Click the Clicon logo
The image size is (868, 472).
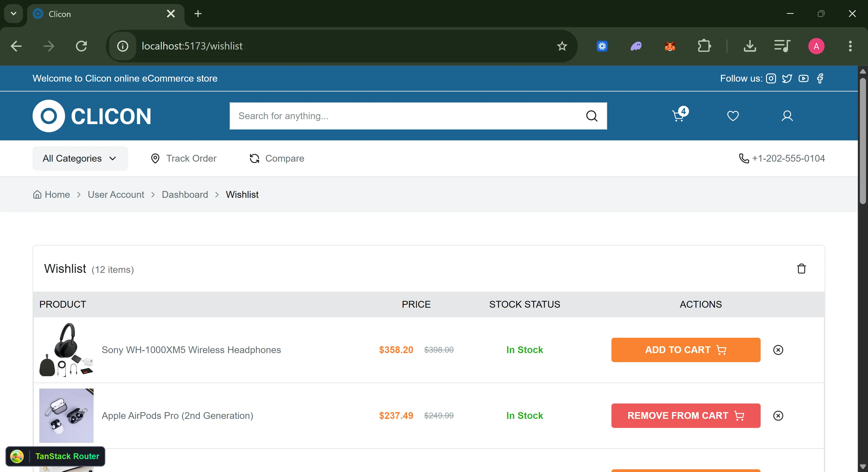pos(92,116)
